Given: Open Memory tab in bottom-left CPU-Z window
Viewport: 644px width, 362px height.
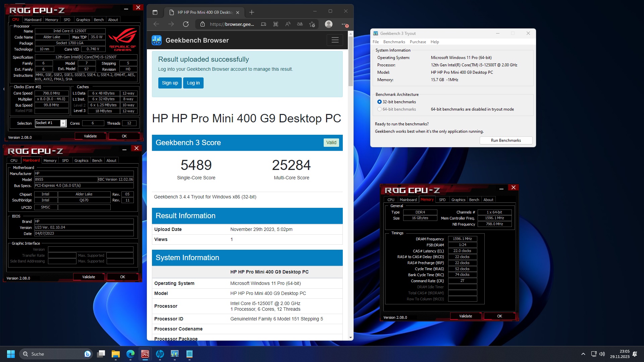Looking at the screenshot, I should [50, 161].
